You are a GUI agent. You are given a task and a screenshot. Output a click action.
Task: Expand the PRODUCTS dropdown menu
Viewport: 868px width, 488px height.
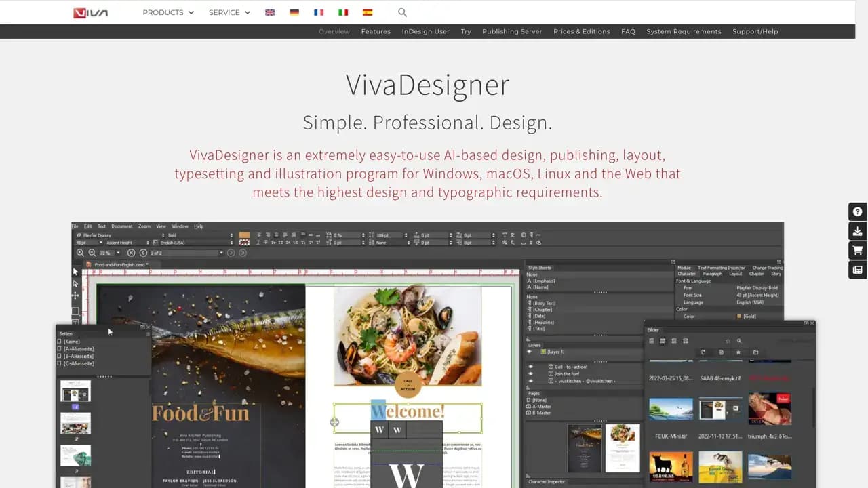point(168,12)
